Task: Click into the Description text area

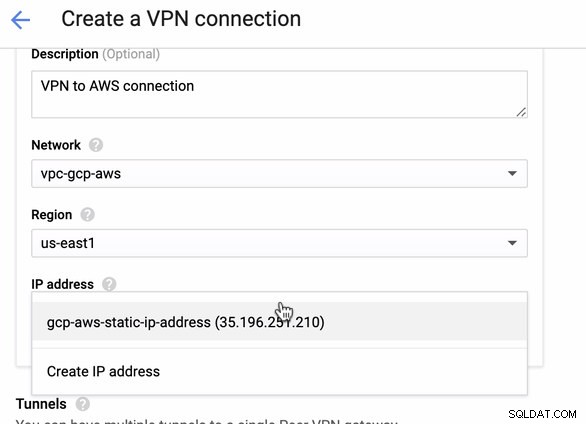Action: coord(280,94)
